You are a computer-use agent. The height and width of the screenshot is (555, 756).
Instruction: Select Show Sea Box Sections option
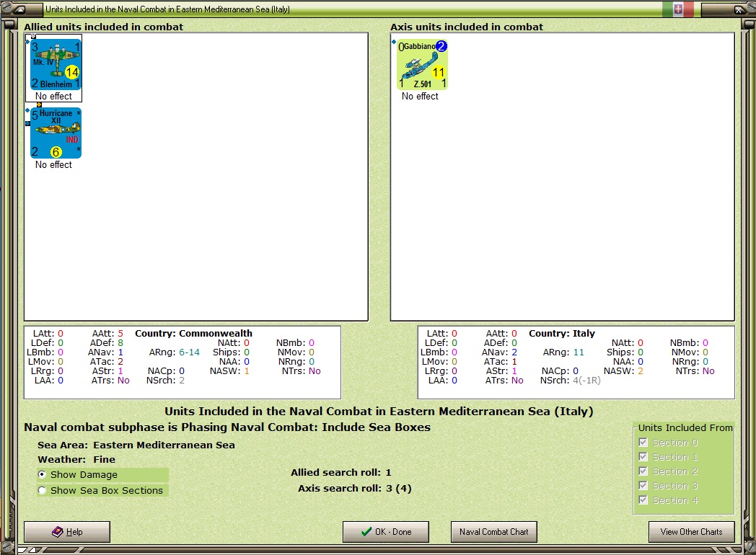pos(43,490)
